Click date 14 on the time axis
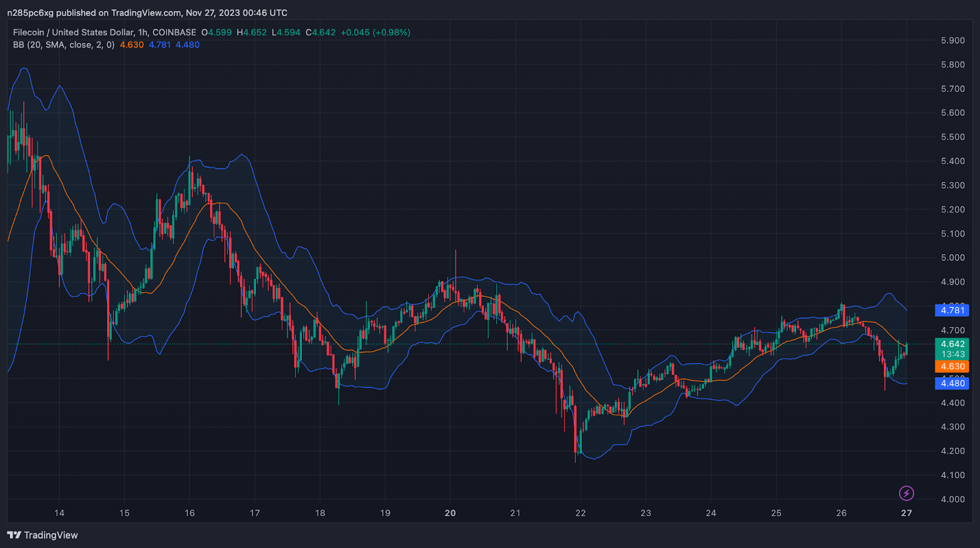 (x=59, y=513)
